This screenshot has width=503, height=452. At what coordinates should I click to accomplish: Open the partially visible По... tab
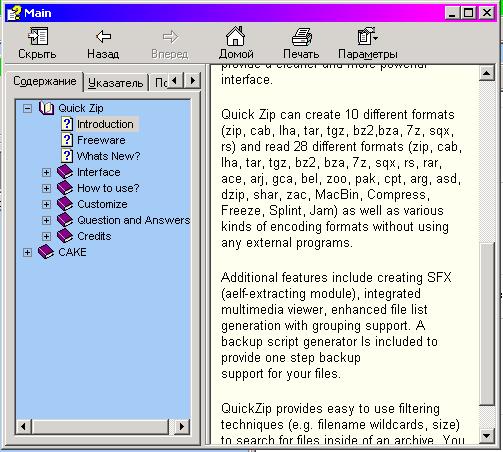[161, 83]
